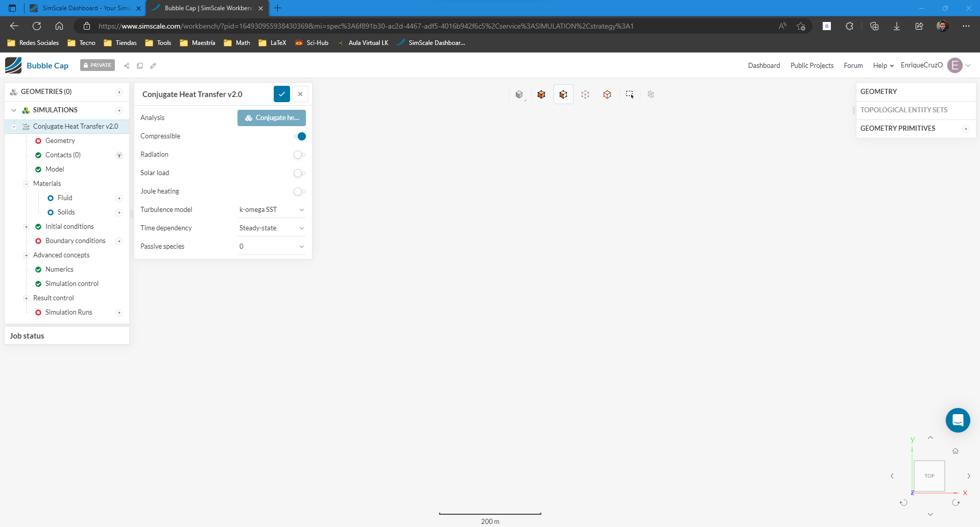
Task: Open browser extensions menu
Action: click(x=849, y=26)
